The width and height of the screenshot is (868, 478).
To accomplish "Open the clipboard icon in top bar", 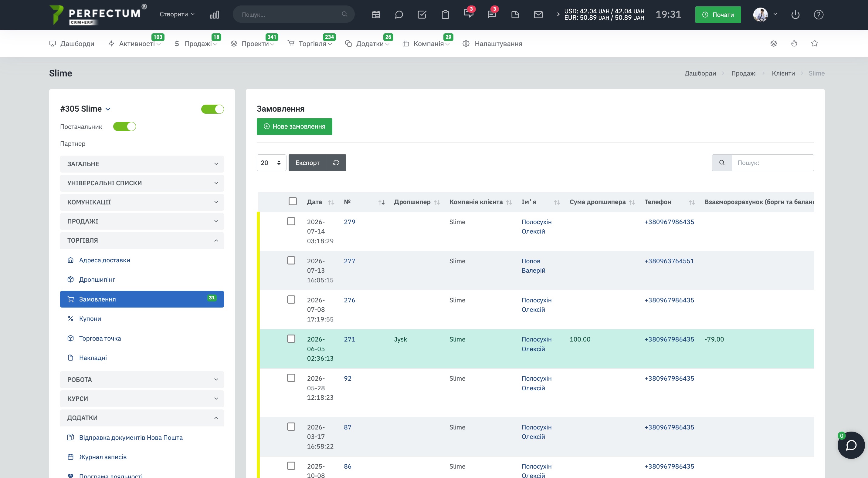I will coord(446,15).
